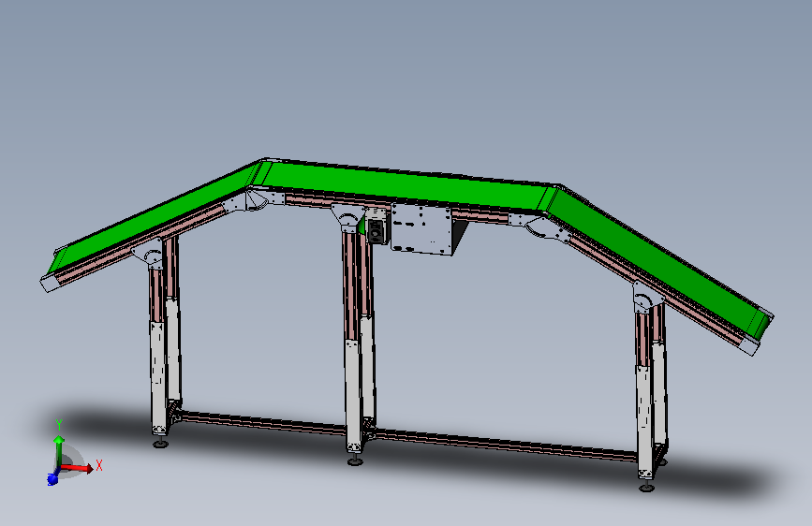The height and width of the screenshot is (526, 812).
Task: Click the red X axis of the orientation triad
Action: click(78, 468)
